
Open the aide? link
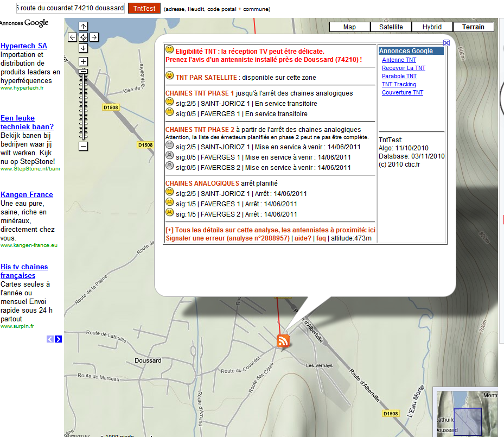pos(303,238)
